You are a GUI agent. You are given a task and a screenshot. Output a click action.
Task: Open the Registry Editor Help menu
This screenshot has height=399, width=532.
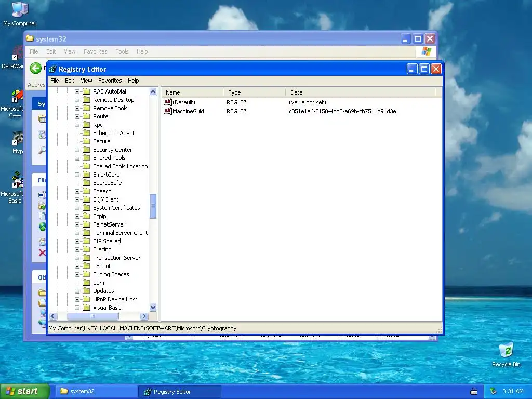[x=134, y=81]
